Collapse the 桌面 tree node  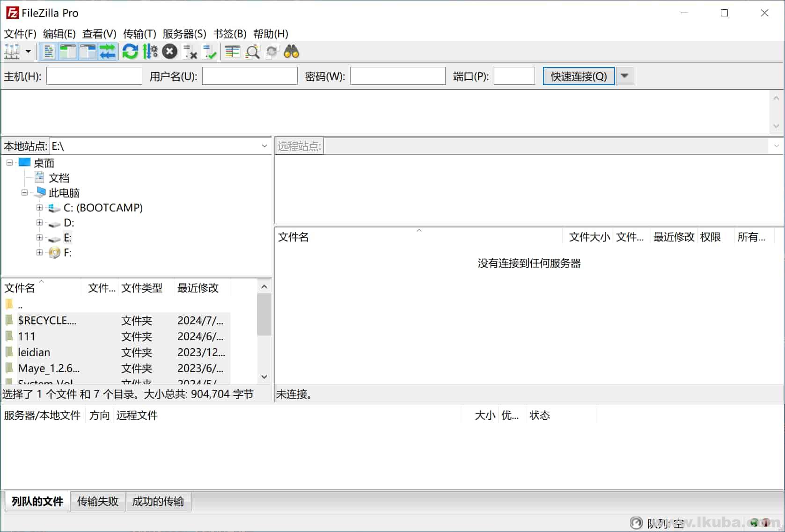(x=9, y=163)
